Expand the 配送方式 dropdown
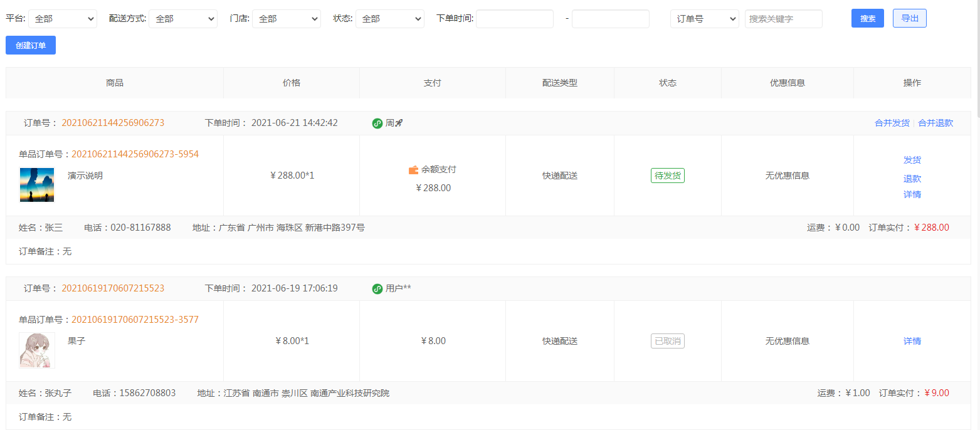This screenshot has width=980, height=430. (x=183, y=19)
